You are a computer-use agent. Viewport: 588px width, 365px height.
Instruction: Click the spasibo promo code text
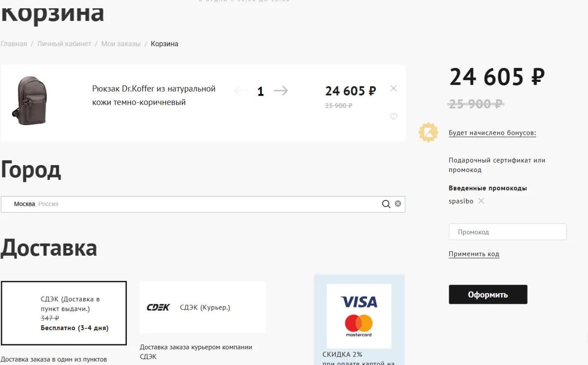pyautogui.click(x=461, y=201)
